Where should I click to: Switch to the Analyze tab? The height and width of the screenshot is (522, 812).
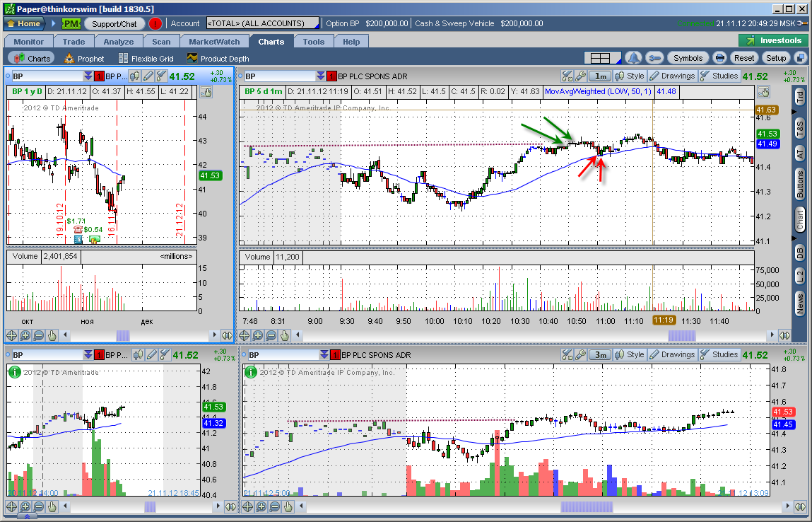click(x=119, y=42)
